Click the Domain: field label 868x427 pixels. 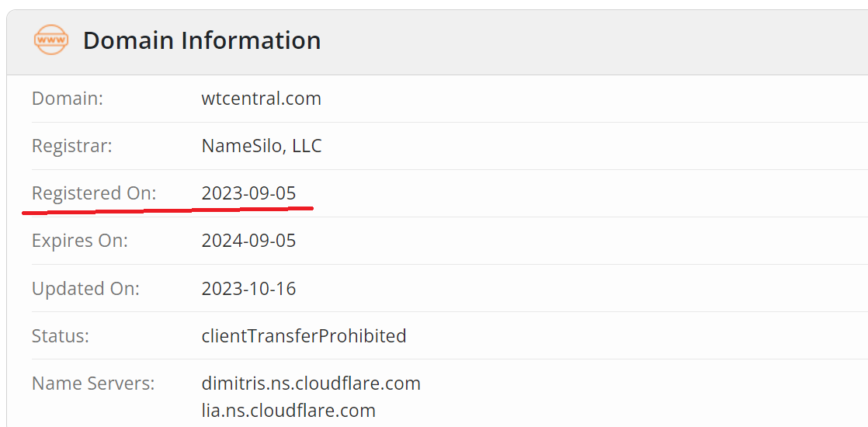pos(68,99)
